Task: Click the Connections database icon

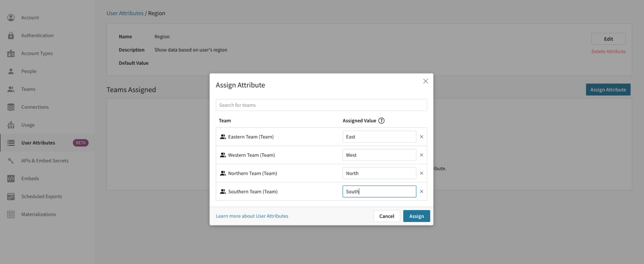Action: (x=11, y=107)
